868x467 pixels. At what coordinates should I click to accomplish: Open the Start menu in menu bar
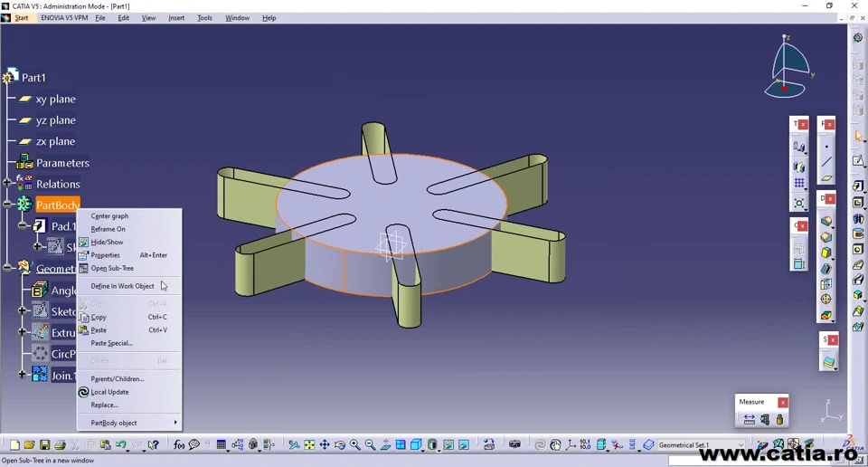tap(21, 18)
